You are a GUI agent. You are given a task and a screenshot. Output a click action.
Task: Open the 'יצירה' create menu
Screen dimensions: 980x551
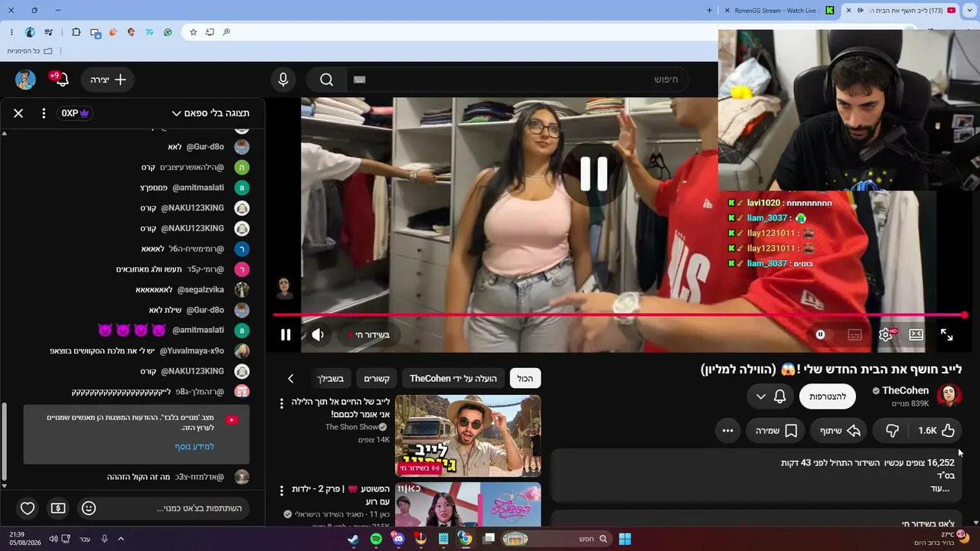[x=108, y=80]
